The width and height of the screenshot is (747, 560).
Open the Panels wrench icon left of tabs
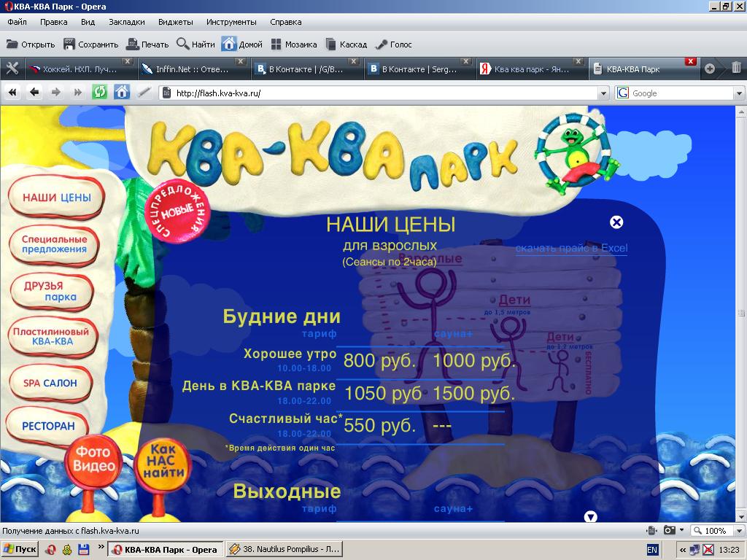[12, 69]
